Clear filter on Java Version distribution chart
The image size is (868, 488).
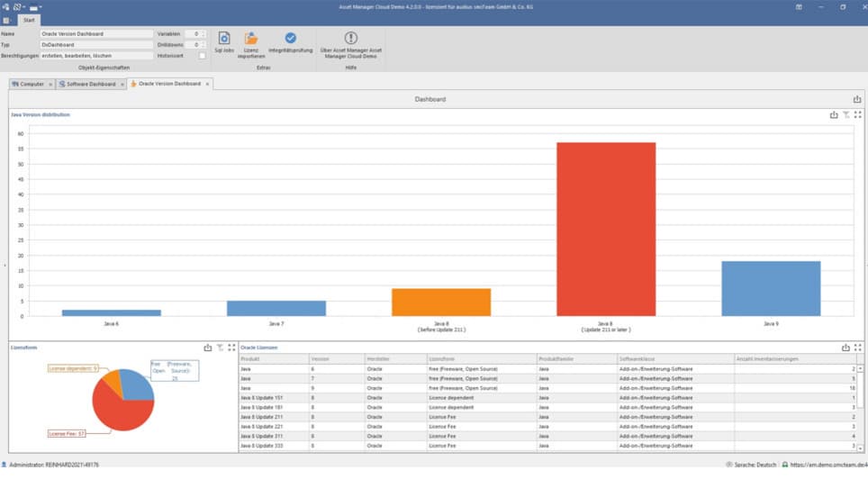pyautogui.click(x=845, y=114)
